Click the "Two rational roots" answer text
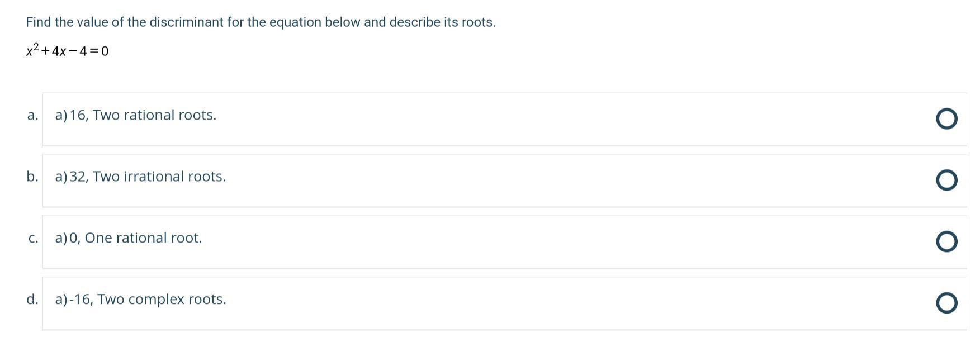 [154, 115]
